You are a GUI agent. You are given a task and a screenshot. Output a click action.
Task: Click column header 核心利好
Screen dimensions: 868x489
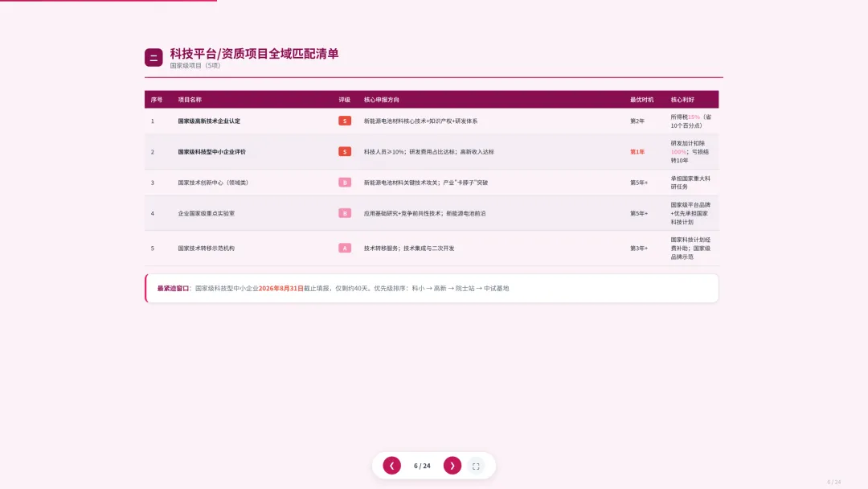click(x=682, y=100)
